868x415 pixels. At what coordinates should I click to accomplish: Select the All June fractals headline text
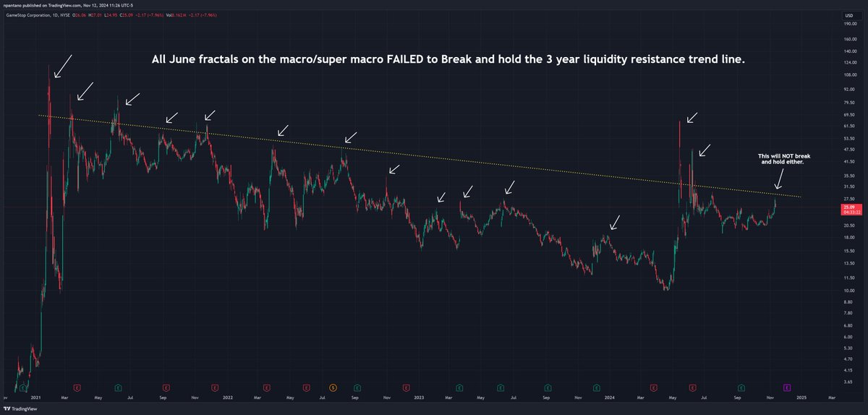[448, 61]
